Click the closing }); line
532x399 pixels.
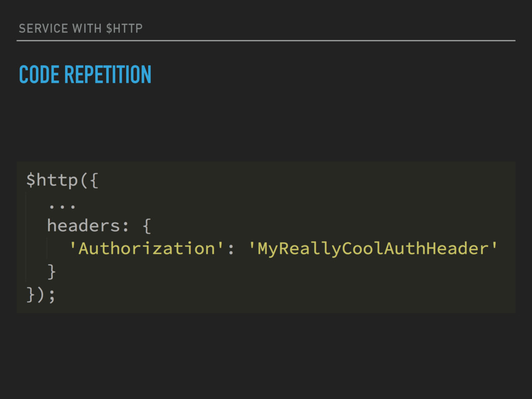(x=41, y=295)
